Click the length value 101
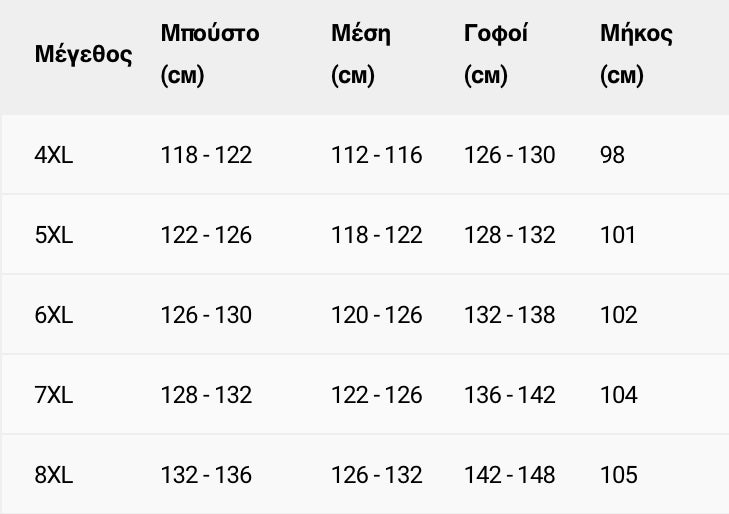729x514 pixels. (x=618, y=235)
